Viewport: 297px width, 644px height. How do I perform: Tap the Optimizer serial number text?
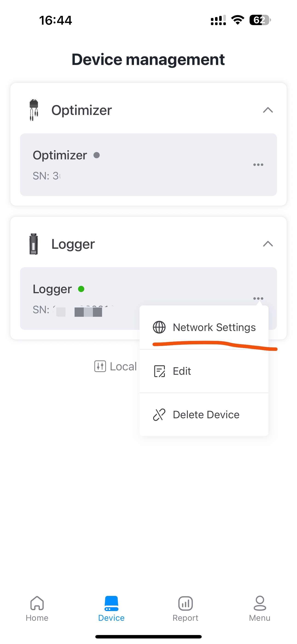point(47,176)
